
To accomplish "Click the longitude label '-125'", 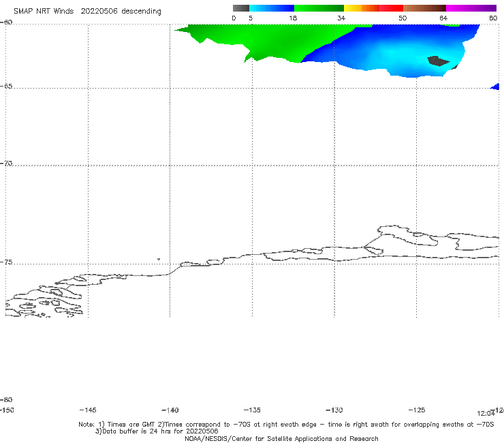I will (417, 410).
